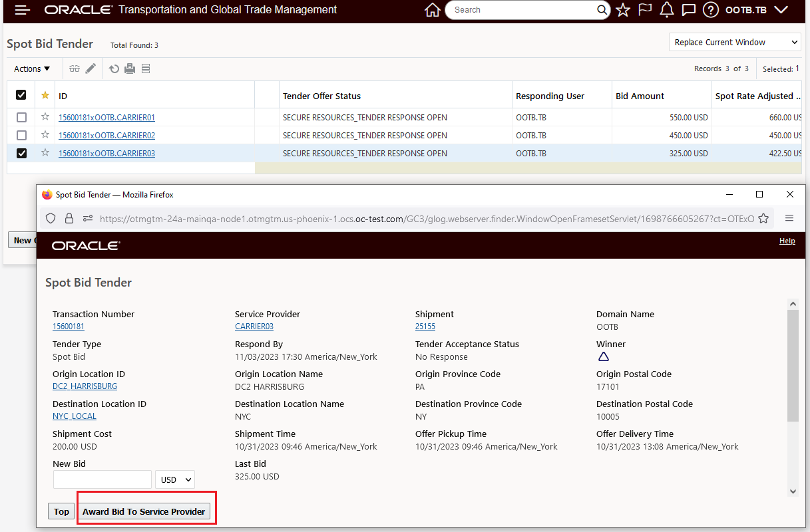Open the message bubble icon
This screenshot has height=532, width=810.
[689, 10]
